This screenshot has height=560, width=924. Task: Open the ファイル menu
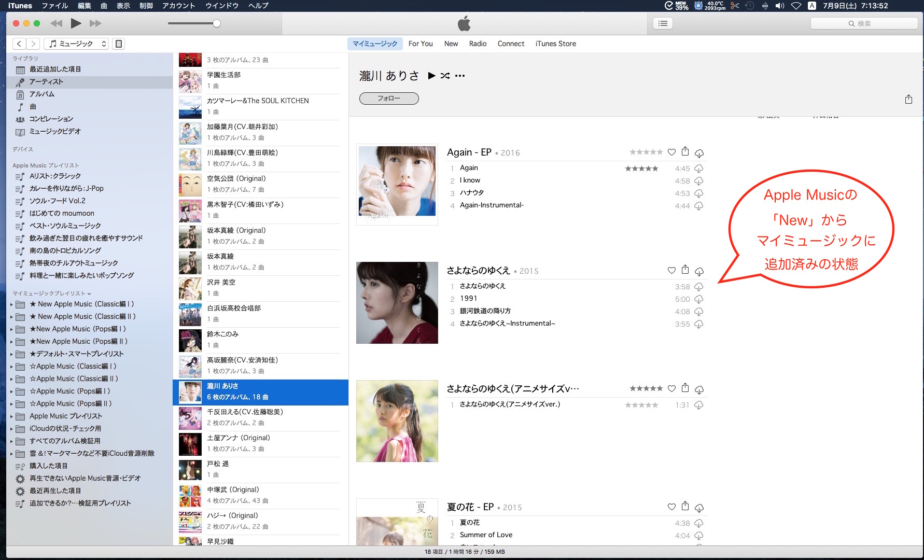coord(54,6)
